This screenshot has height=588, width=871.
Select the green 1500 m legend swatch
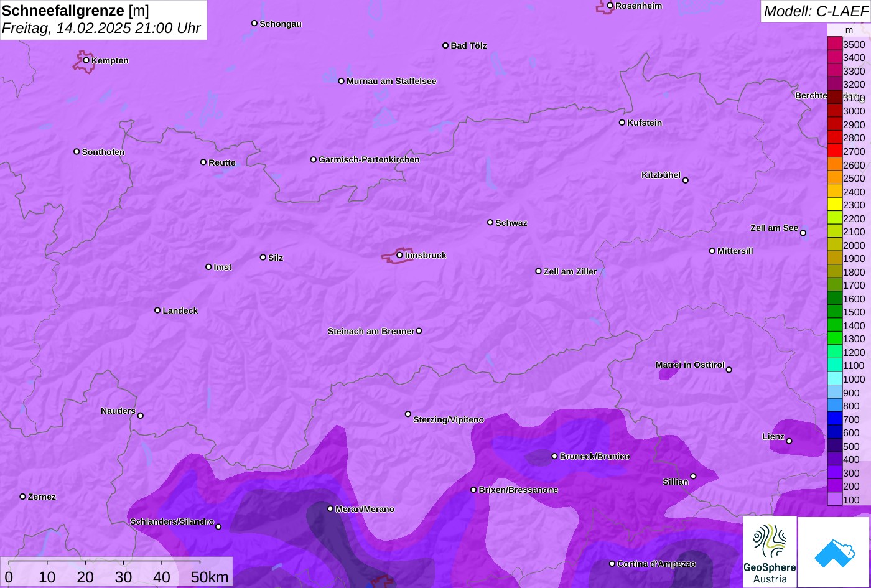point(834,311)
